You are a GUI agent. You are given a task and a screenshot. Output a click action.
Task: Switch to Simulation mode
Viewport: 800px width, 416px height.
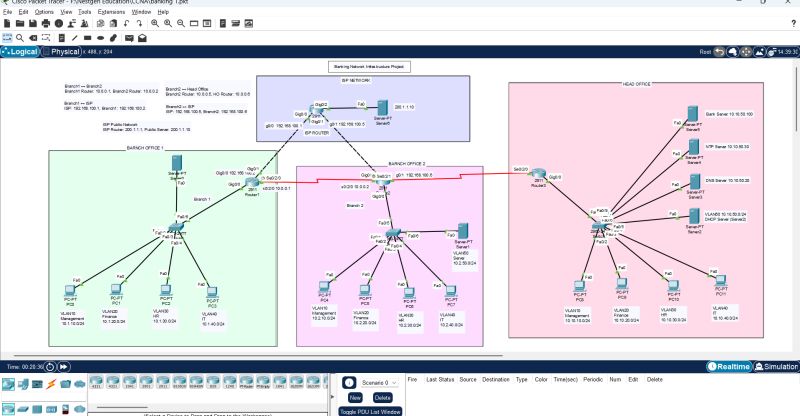[776, 366]
